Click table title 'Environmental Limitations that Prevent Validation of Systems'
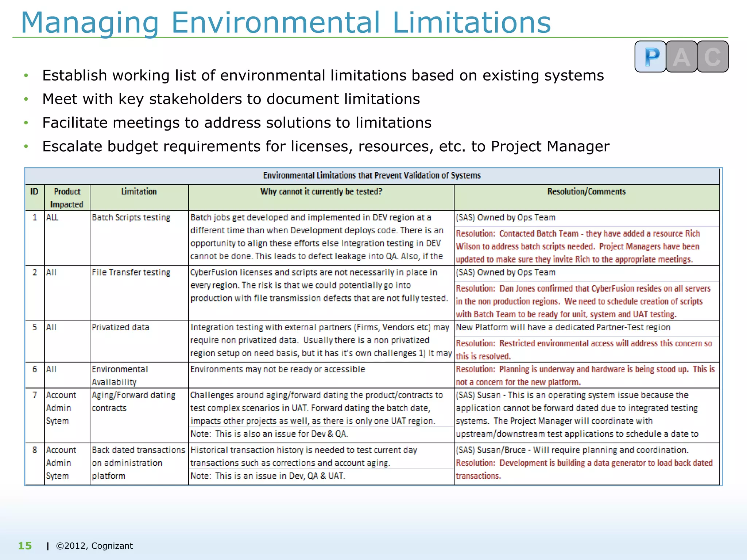This screenshot has width=747, height=560. [372, 175]
